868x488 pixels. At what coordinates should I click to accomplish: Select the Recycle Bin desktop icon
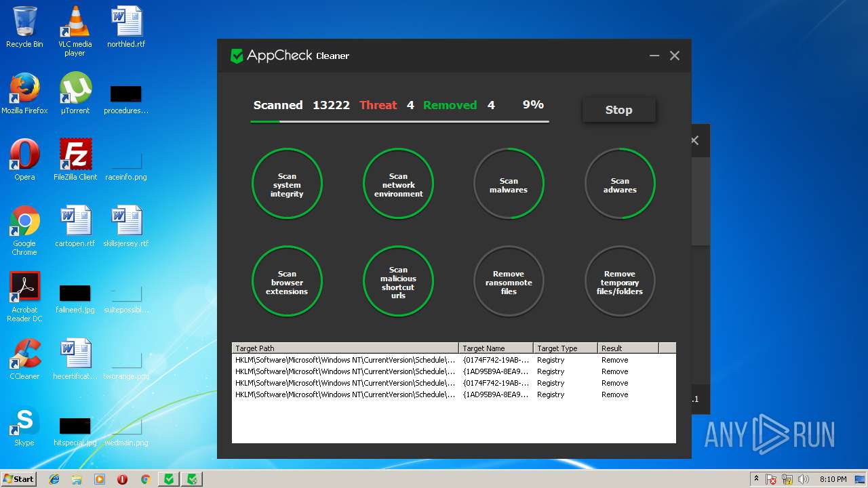coord(24,27)
